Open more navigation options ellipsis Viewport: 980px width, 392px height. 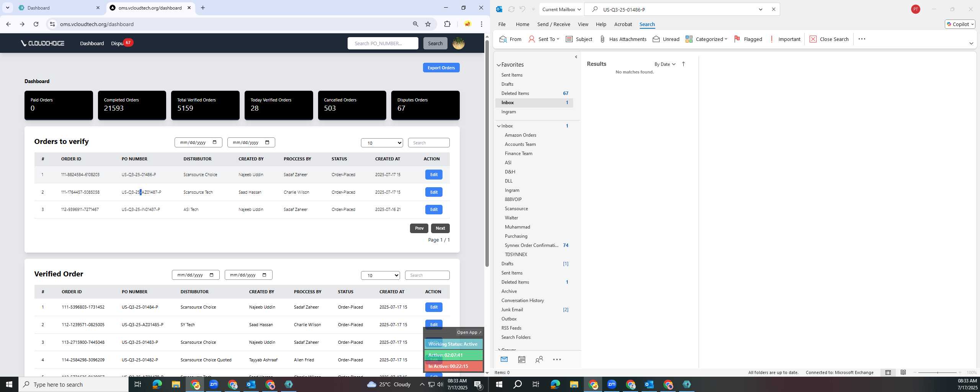pos(557,359)
